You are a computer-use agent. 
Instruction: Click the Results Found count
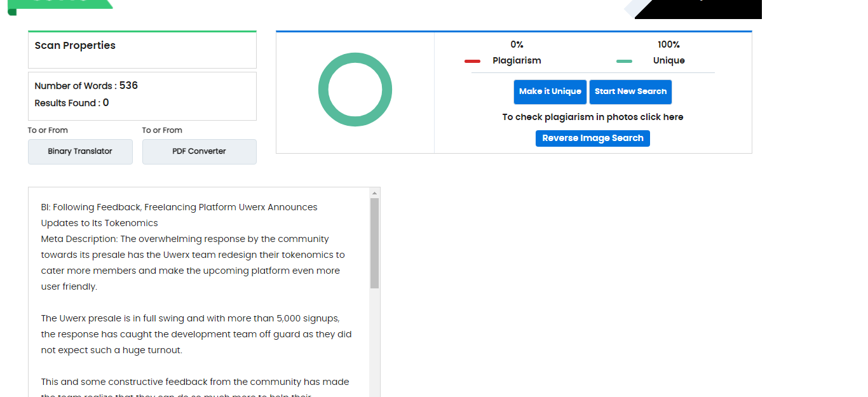click(x=105, y=103)
